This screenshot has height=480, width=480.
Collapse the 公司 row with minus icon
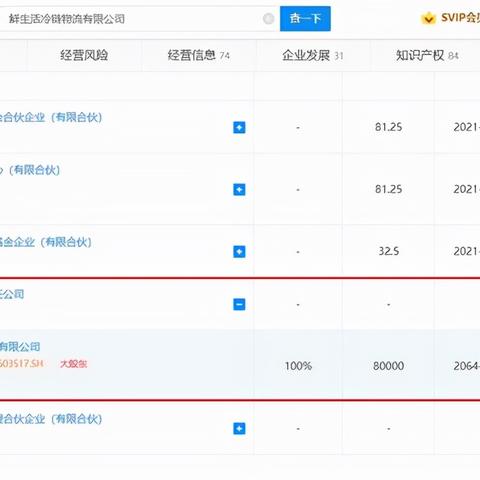(239, 304)
